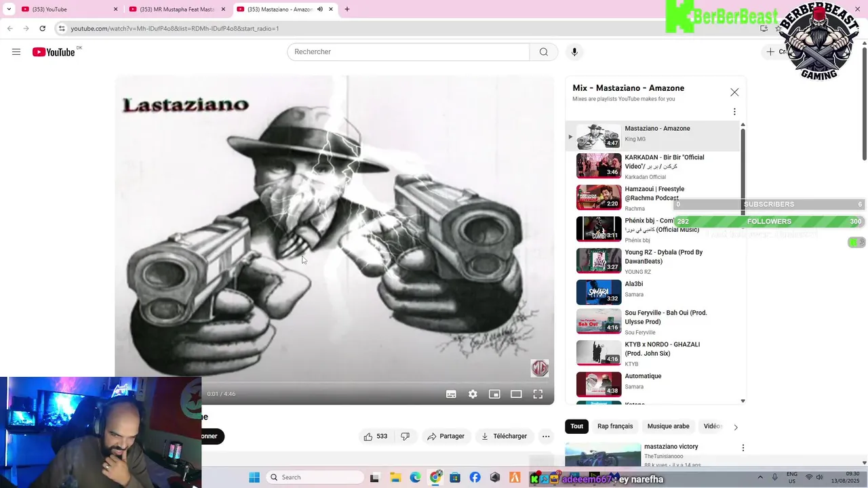Switch to theater mode
Image resolution: width=868 pixels, height=488 pixels.
click(x=516, y=394)
